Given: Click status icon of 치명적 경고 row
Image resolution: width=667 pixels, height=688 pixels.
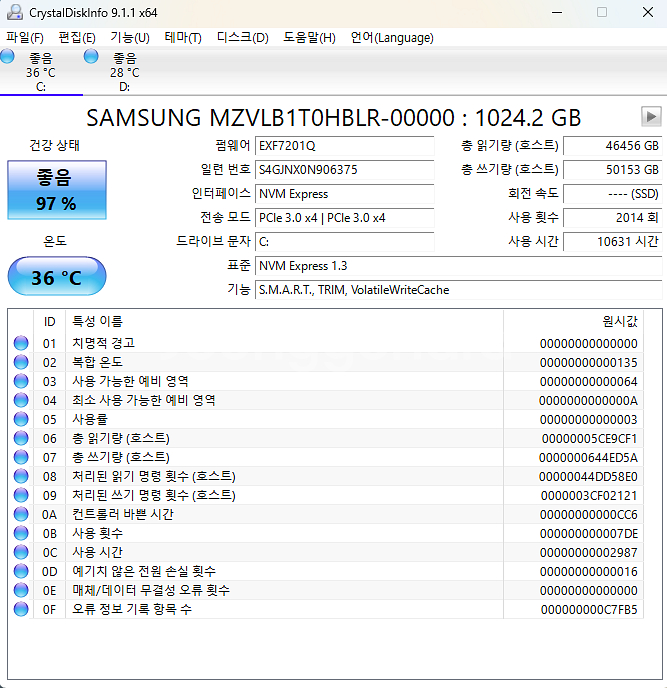Looking at the screenshot, I should click(x=21, y=343).
